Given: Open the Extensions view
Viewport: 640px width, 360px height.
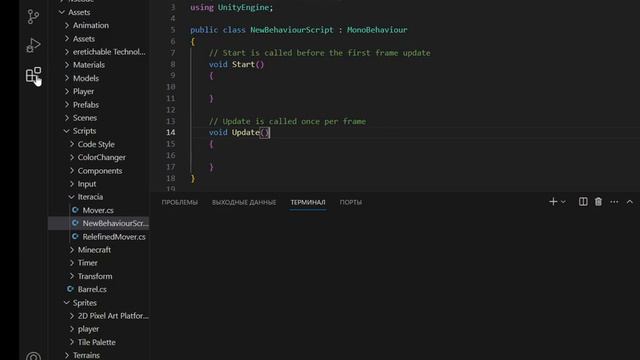Looking at the screenshot, I should pos(33,75).
